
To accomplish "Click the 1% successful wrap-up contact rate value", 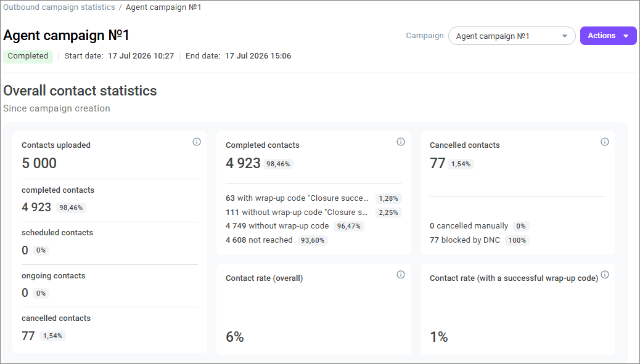I will pos(439,337).
